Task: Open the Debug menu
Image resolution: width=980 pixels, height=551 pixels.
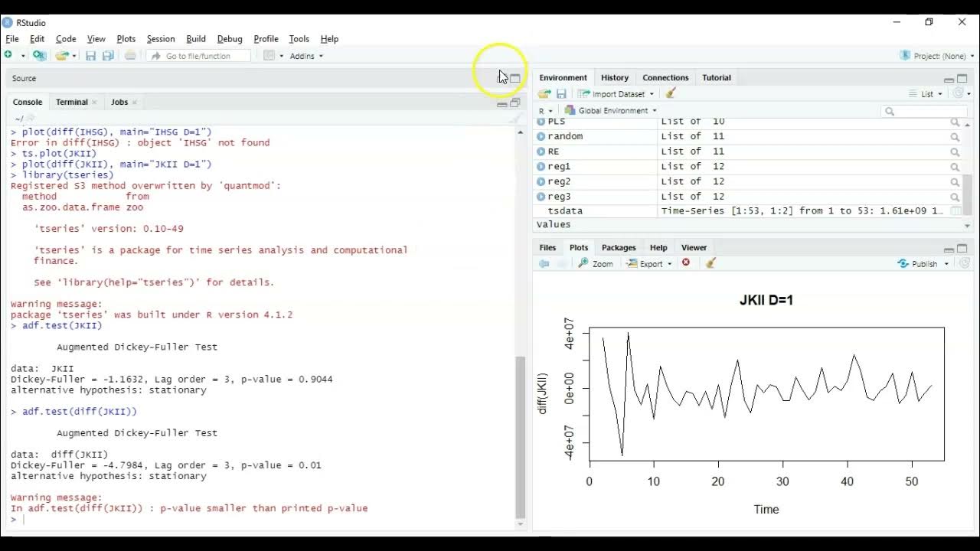Action: click(230, 39)
